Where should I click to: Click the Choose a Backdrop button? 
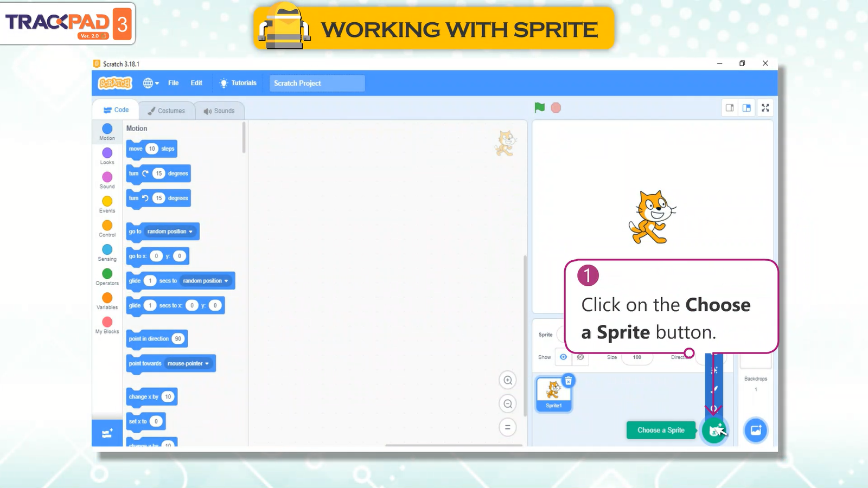coord(756,431)
